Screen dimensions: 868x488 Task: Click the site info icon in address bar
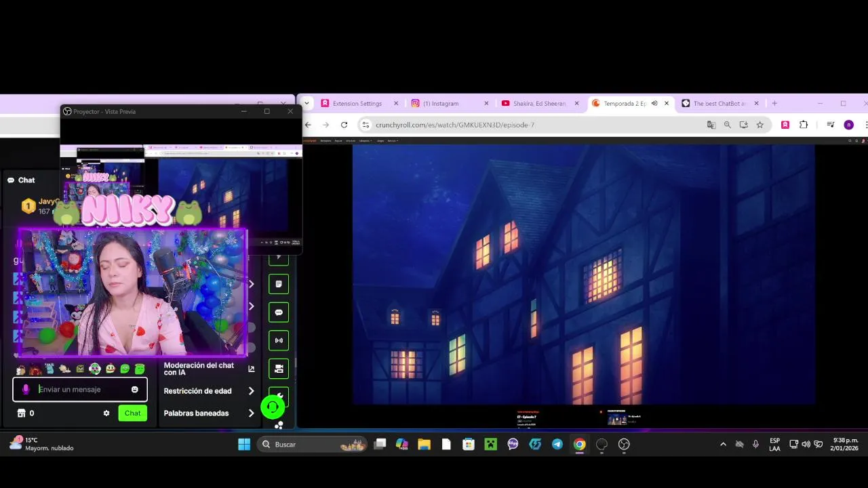coord(366,125)
